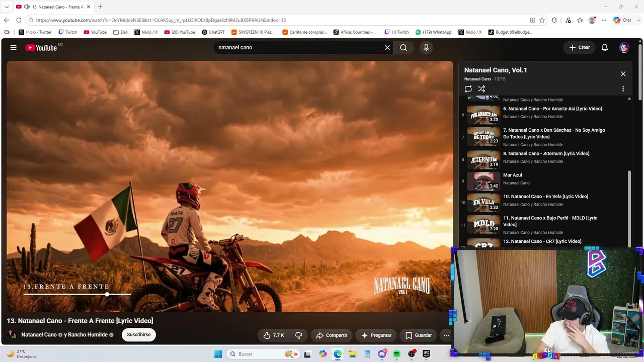The width and height of the screenshot is (644, 362).
Task: Launch Epic Games from the taskbar
Action: click(x=426, y=354)
